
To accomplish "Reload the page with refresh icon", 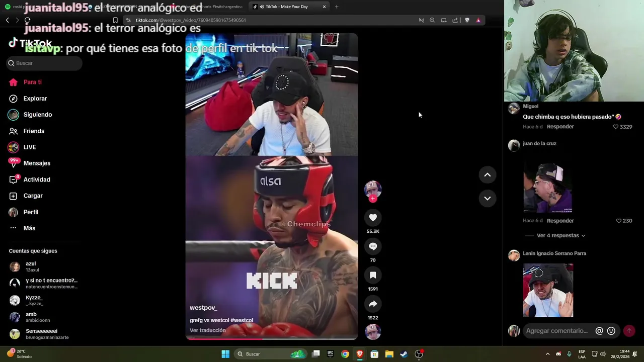I will [27, 20].
